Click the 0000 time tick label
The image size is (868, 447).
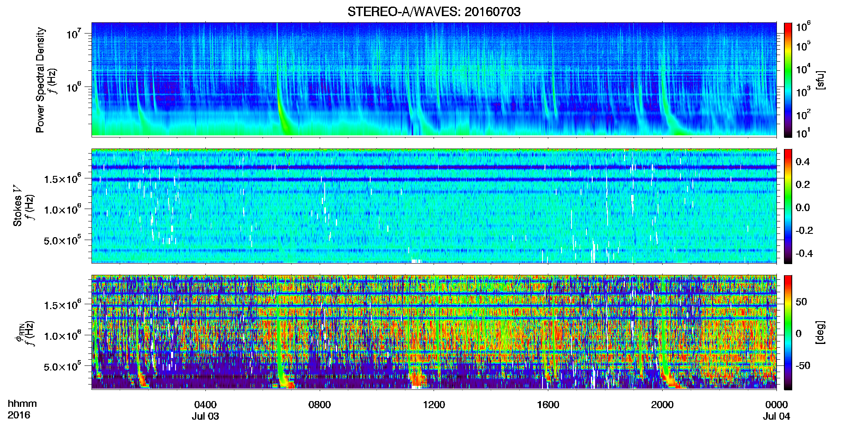[776, 405]
